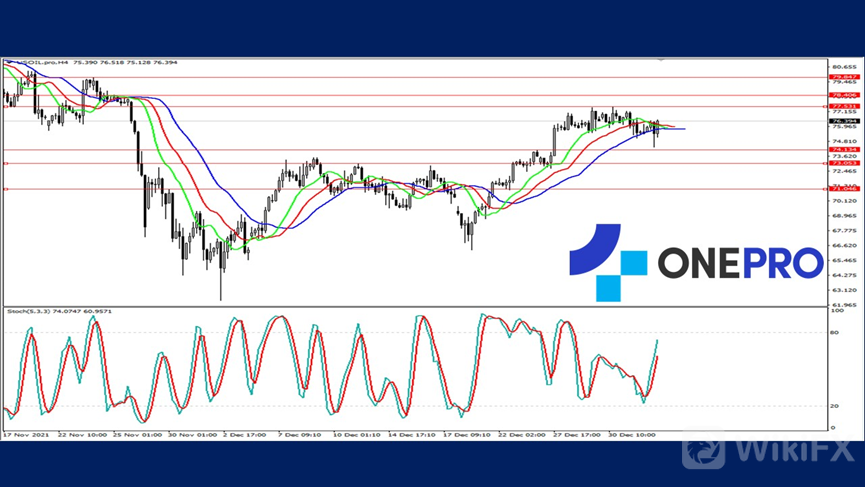The image size is (865, 487).
Task: Click the 30 Dec 10:00 time label
Action: click(x=634, y=435)
